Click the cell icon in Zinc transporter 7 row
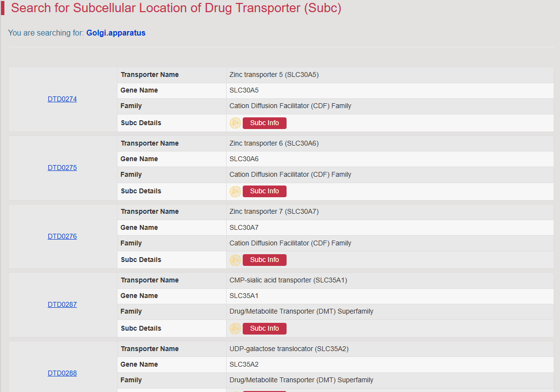Viewport: 560px width, 392px height. tap(235, 260)
